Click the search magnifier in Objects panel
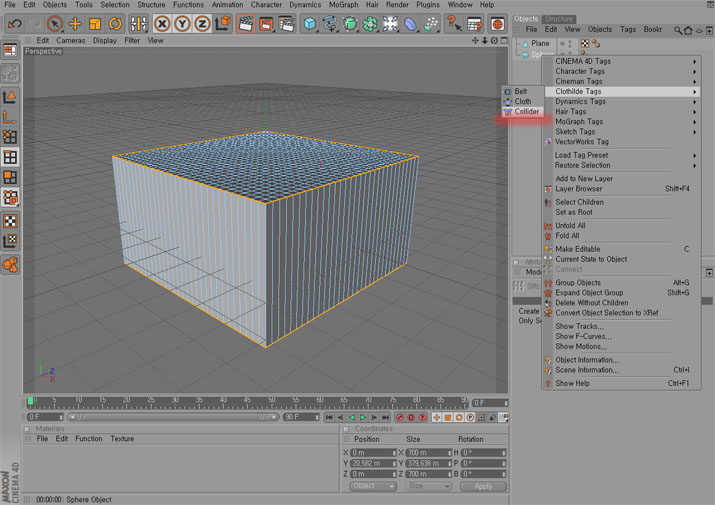 click(677, 30)
